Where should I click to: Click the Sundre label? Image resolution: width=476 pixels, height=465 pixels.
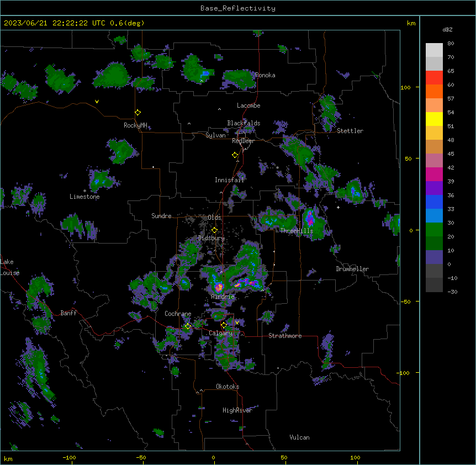point(161,216)
